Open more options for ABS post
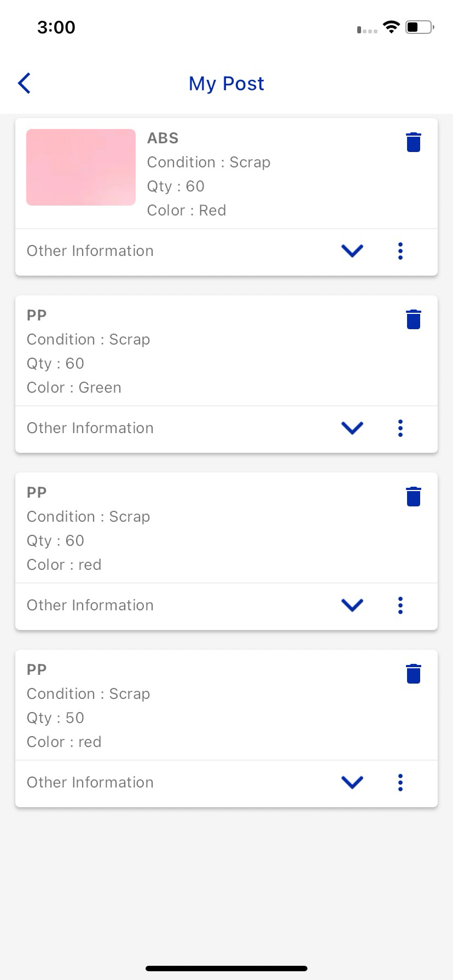This screenshot has height=980, width=453. [x=400, y=251]
